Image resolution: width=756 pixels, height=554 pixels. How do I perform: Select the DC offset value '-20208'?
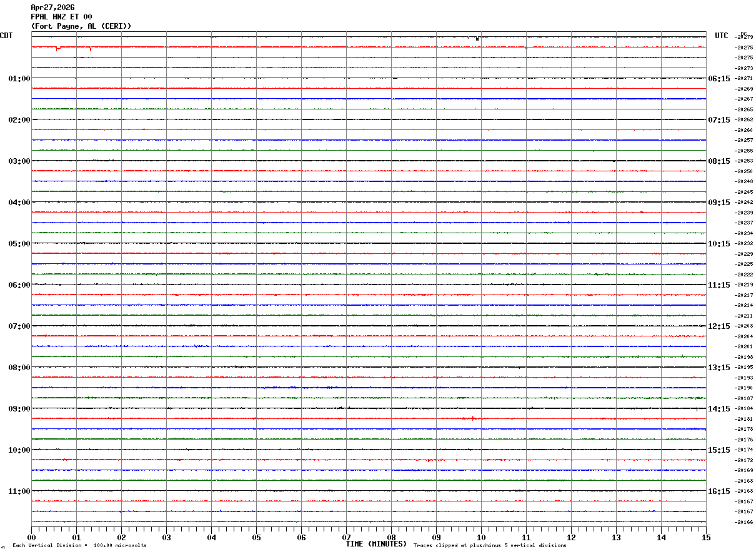[744, 326]
